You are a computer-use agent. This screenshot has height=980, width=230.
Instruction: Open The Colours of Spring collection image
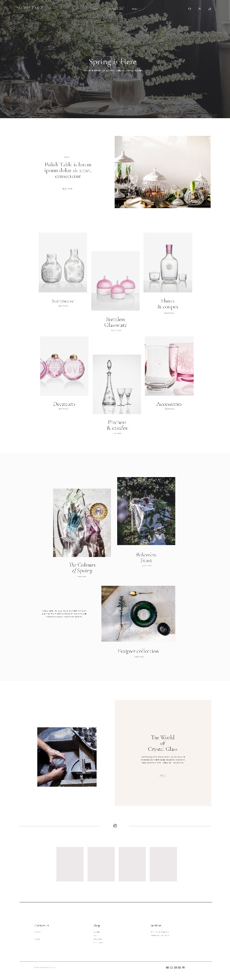pyautogui.click(x=82, y=523)
